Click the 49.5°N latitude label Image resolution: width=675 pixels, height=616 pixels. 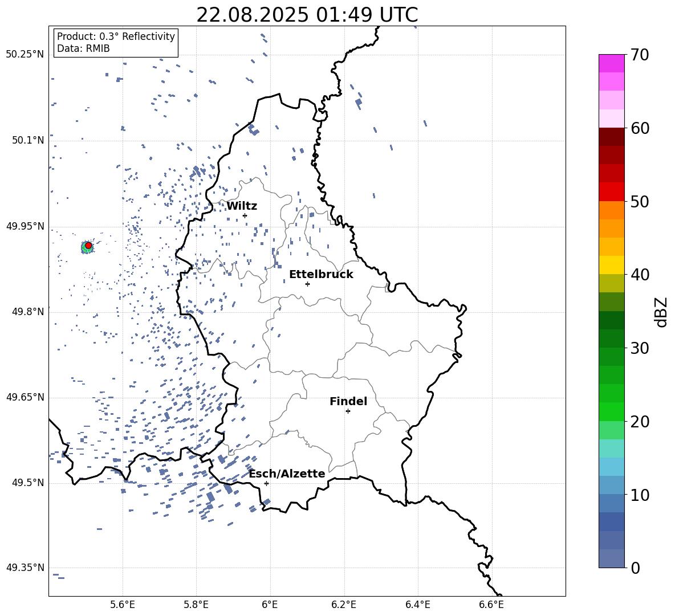pos(28,483)
